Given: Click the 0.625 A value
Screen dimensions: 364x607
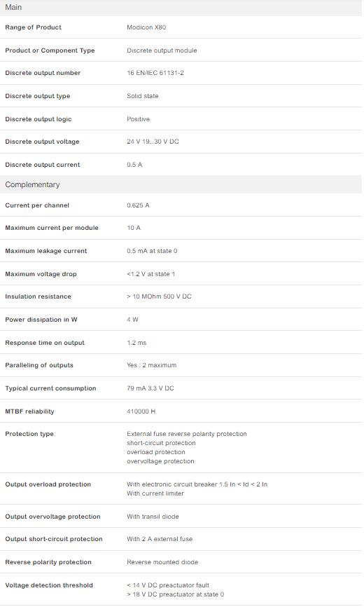Looking at the screenshot, I should tap(138, 205).
